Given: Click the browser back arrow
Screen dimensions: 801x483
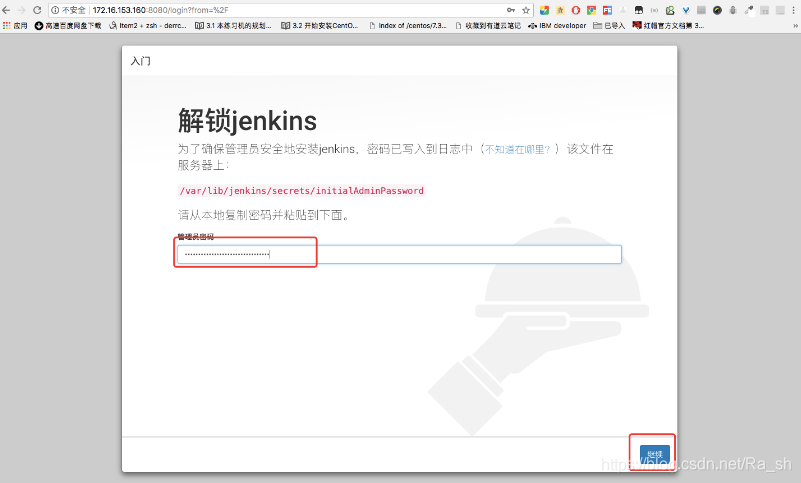Looking at the screenshot, I should (6, 10).
